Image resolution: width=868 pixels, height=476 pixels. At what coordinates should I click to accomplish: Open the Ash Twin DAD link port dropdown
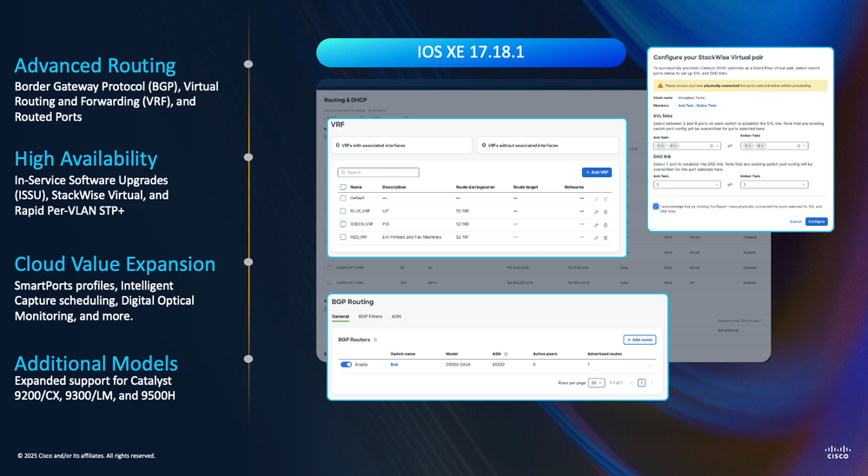pyautogui.click(x=687, y=184)
